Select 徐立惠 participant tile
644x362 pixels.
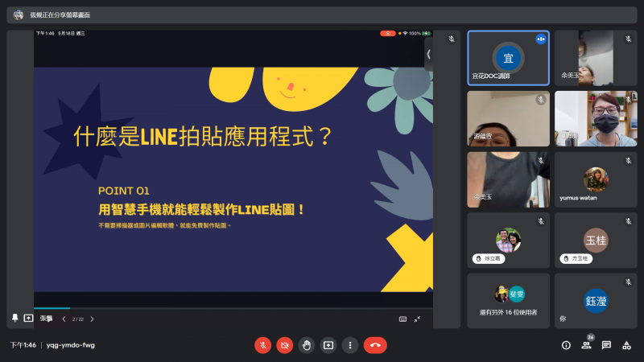508,240
